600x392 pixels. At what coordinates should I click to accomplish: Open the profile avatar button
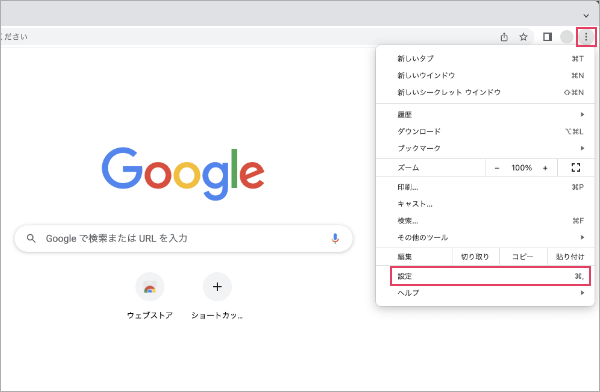566,37
